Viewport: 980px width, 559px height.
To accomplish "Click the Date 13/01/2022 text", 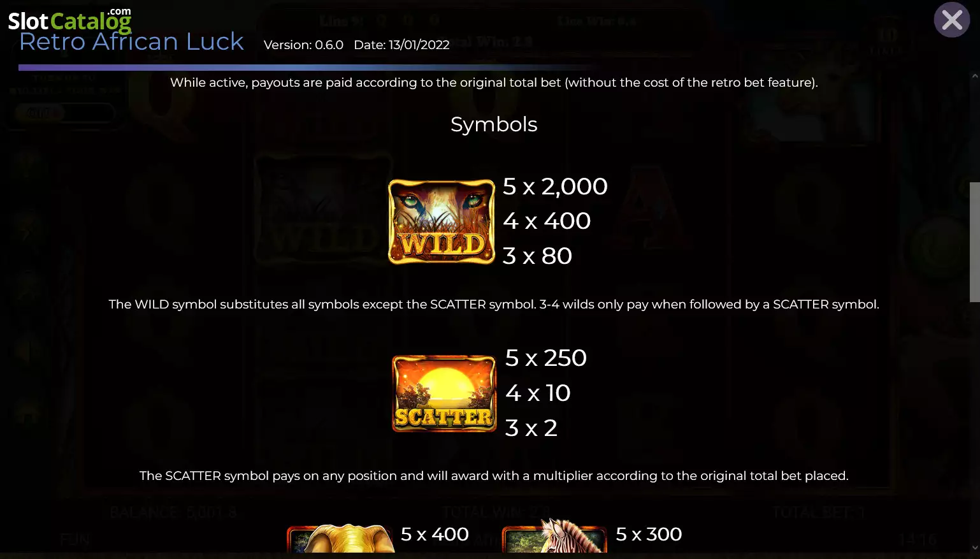I will coord(401,45).
